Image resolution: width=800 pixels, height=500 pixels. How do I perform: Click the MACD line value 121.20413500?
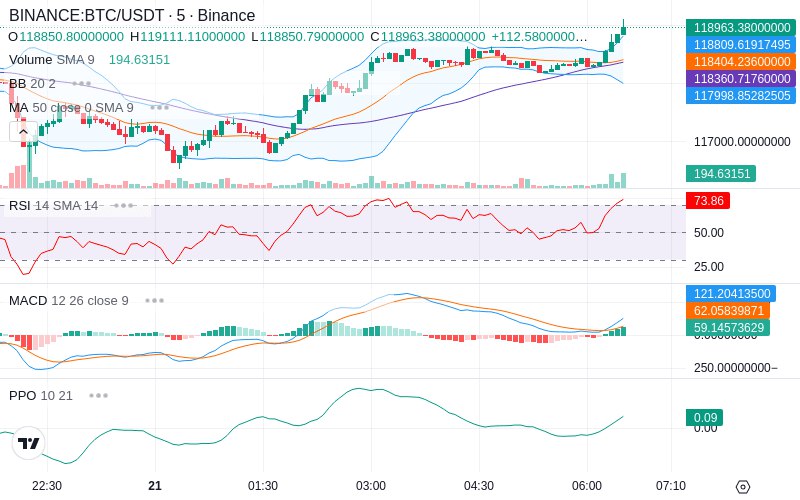[731, 293]
